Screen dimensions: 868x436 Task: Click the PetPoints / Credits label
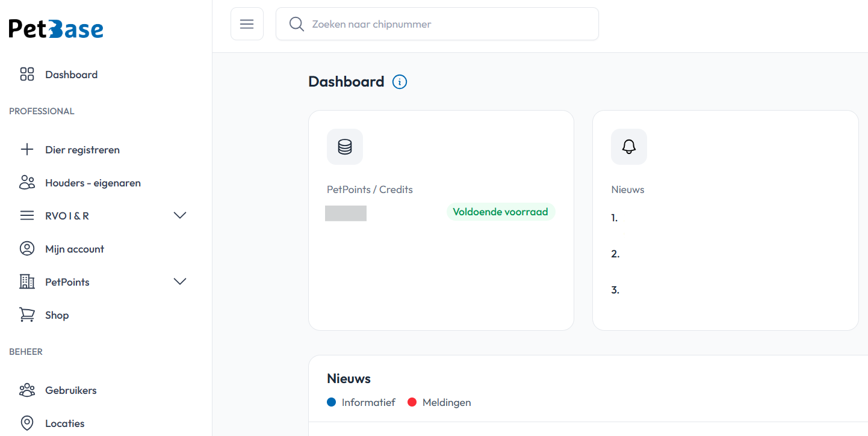[x=370, y=189]
